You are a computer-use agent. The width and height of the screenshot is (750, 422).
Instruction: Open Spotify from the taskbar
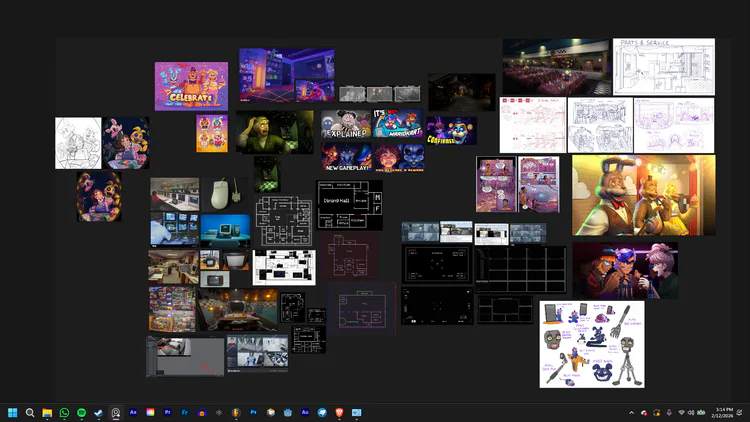(x=81, y=412)
